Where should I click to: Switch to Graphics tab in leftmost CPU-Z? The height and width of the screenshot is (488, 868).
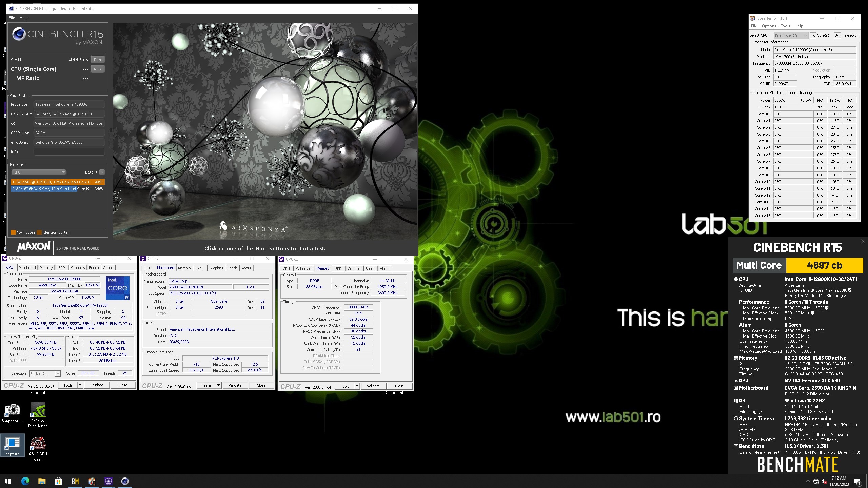point(78,268)
